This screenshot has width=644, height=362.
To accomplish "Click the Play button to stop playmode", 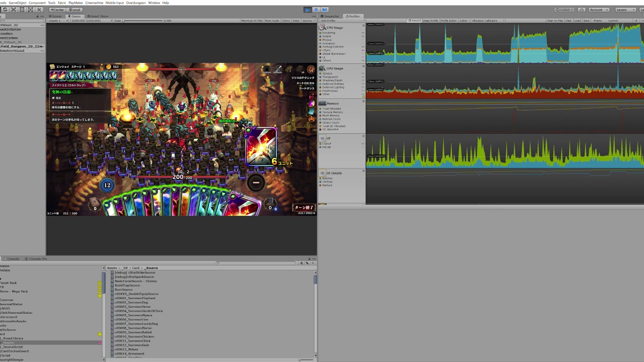I will [x=307, y=10].
